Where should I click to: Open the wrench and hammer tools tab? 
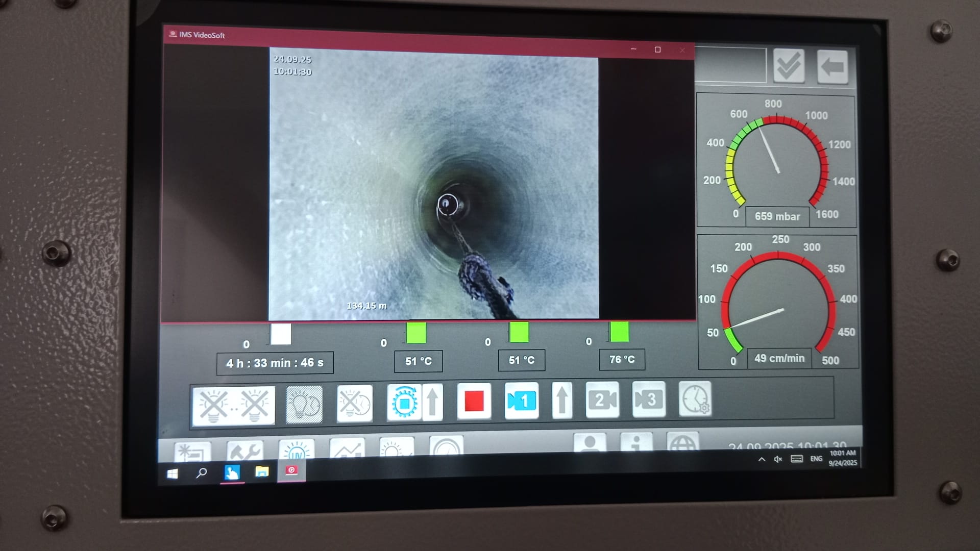coord(244,450)
